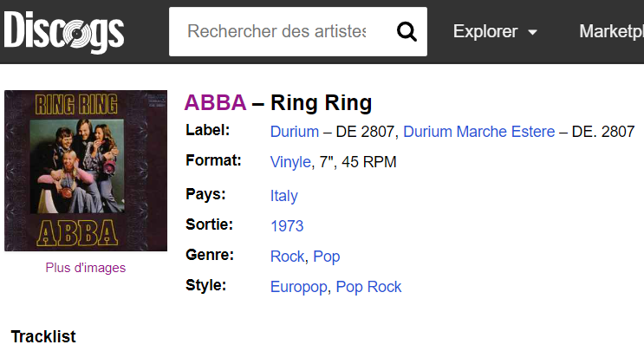Click the 1973 release year link

point(287,226)
